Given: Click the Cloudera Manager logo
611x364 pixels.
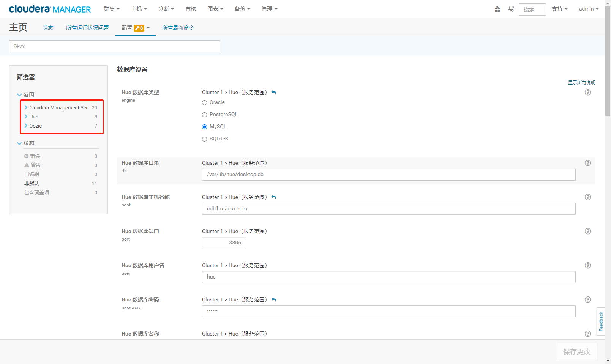Looking at the screenshot, I should 50,9.
